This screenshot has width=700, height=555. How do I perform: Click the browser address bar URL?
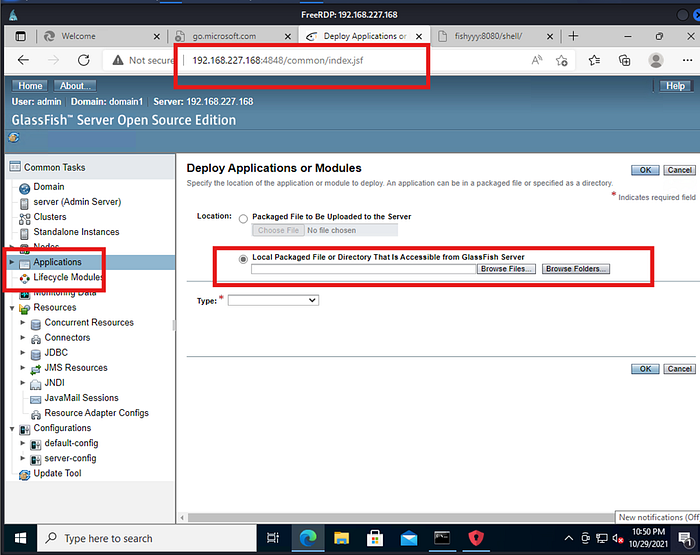(x=278, y=60)
